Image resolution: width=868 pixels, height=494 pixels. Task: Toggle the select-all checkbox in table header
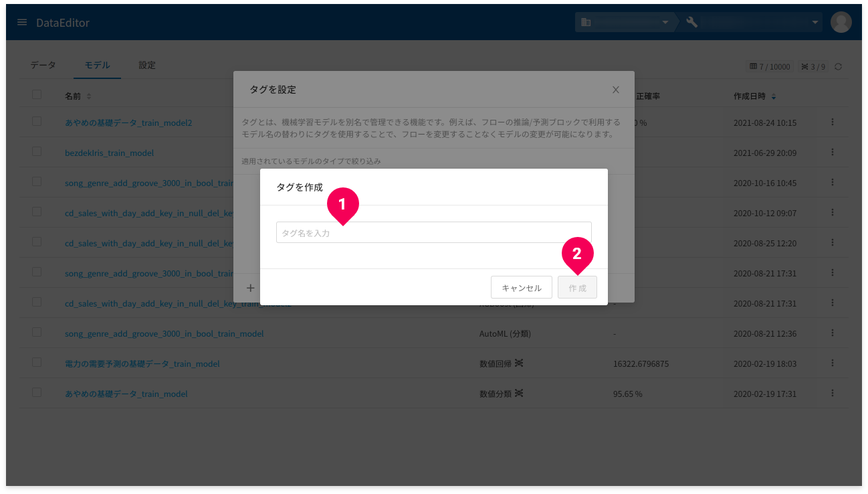[x=37, y=95]
